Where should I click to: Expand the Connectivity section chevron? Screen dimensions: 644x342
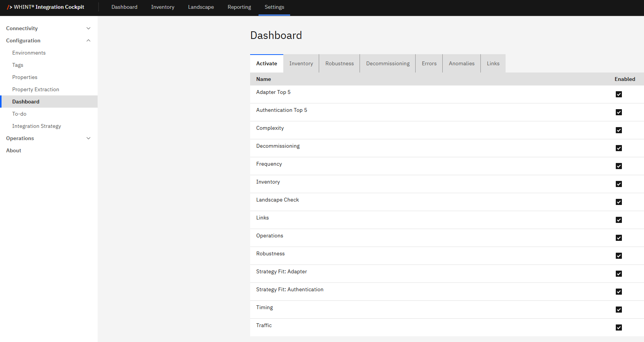click(88, 28)
